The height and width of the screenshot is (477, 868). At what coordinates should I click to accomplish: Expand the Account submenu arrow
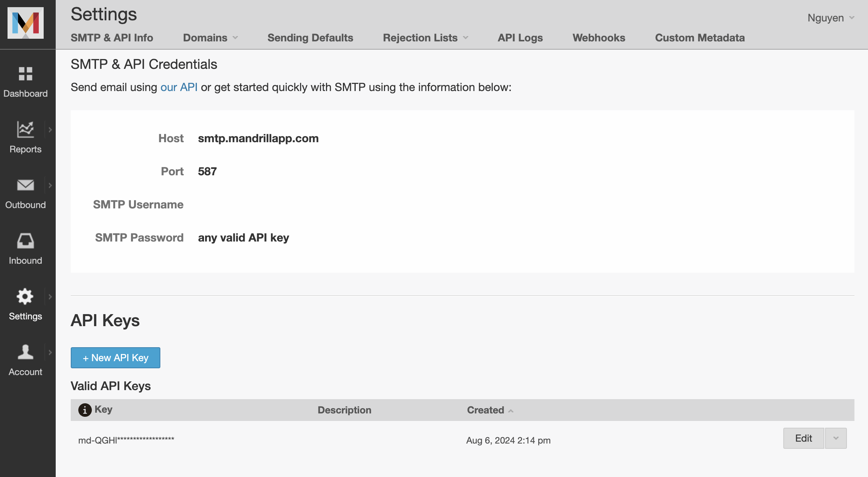[50, 352]
